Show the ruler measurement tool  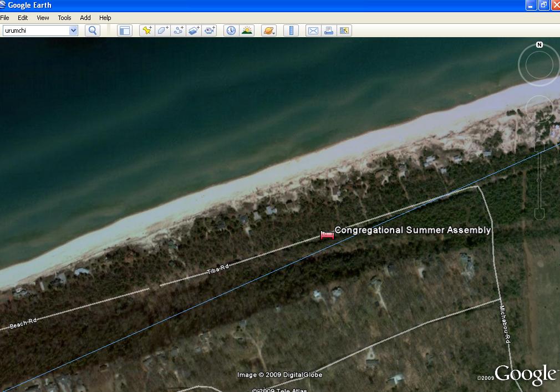(291, 30)
